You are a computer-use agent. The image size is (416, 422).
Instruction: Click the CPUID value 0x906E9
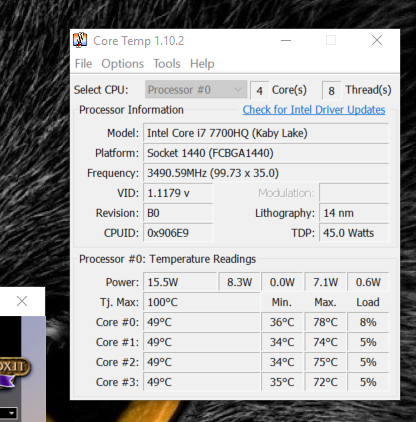(178, 233)
